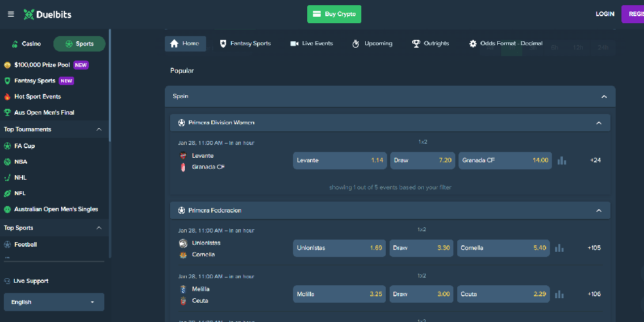Click the Live Support headset icon
The height and width of the screenshot is (322, 644).
[7, 281]
